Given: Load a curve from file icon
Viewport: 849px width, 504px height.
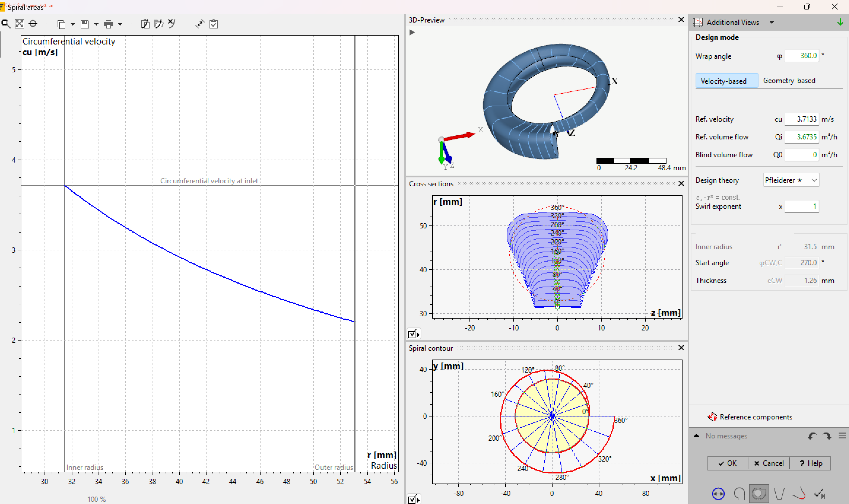Looking at the screenshot, I should click(159, 24).
